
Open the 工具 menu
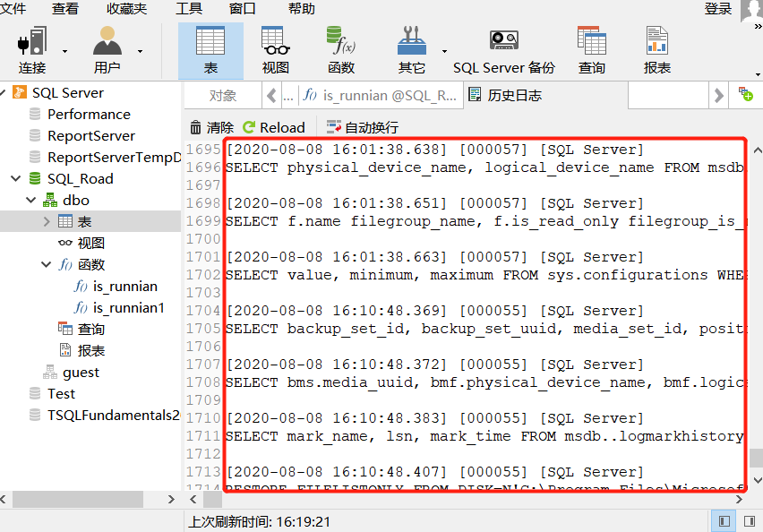point(188,8)
